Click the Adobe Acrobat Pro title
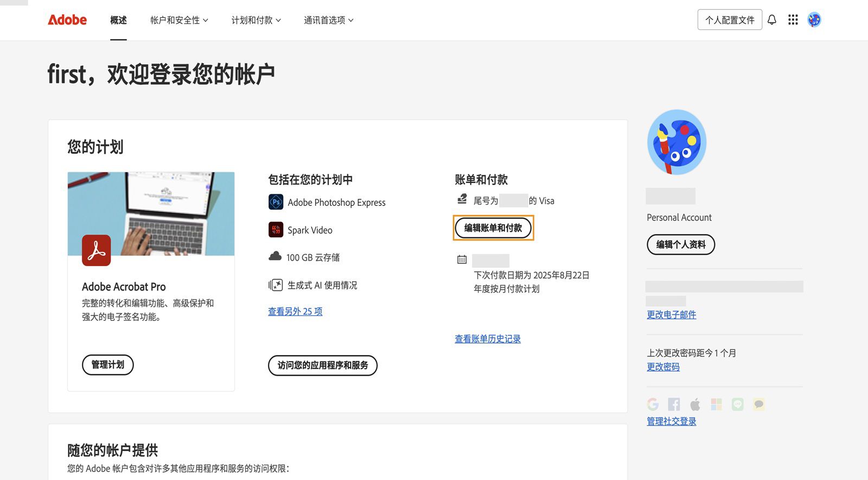This screenshot has width=868, height=480. coord(124,287)
